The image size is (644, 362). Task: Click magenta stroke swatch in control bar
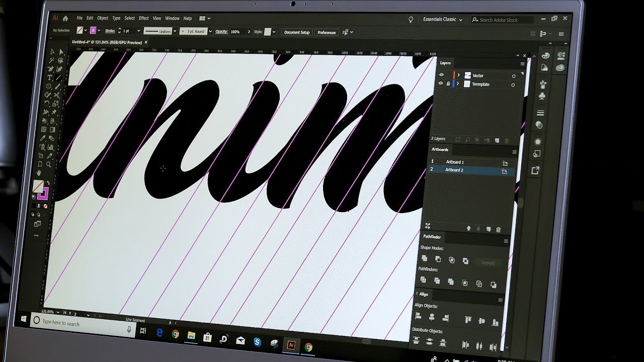(93, 31)
